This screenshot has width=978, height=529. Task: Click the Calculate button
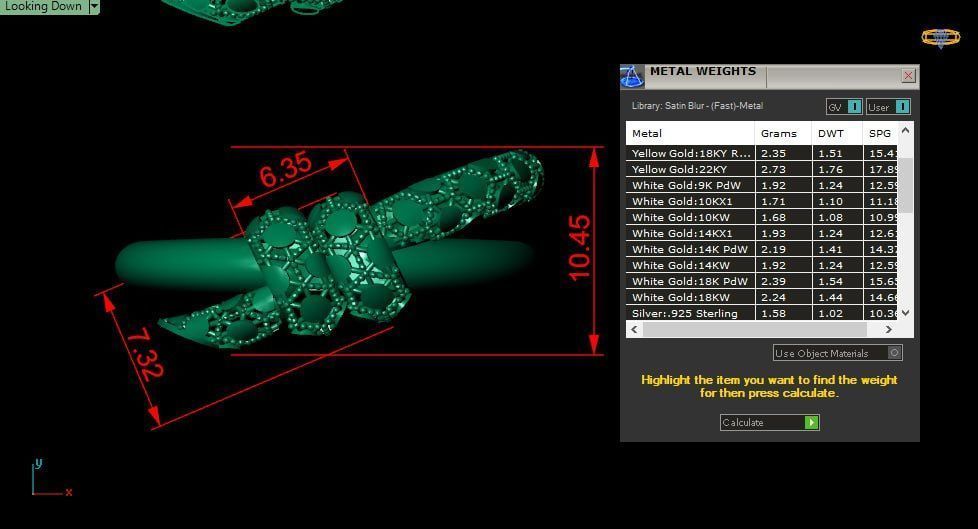point(769,422)
